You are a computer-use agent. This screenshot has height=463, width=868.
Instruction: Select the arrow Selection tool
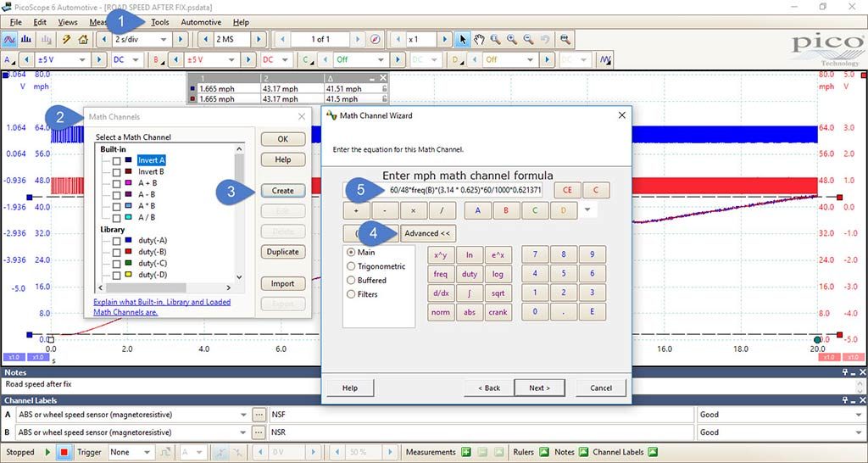tap(463, 39)
